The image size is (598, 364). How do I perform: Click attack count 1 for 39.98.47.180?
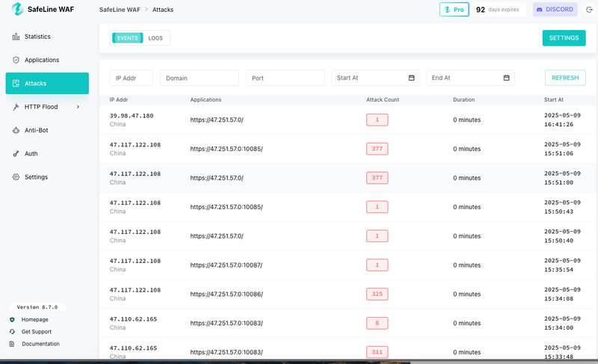pos(377,120)
